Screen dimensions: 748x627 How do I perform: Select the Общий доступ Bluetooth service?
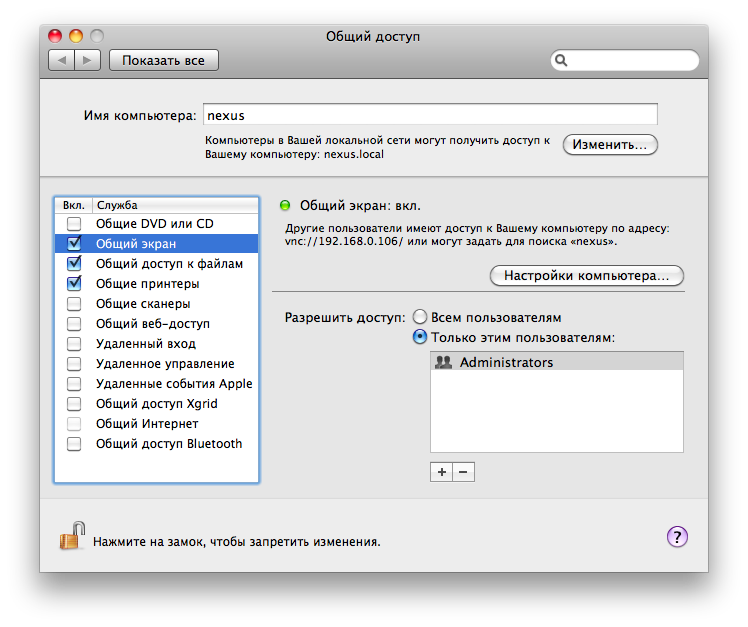click(x=156, y=444)
